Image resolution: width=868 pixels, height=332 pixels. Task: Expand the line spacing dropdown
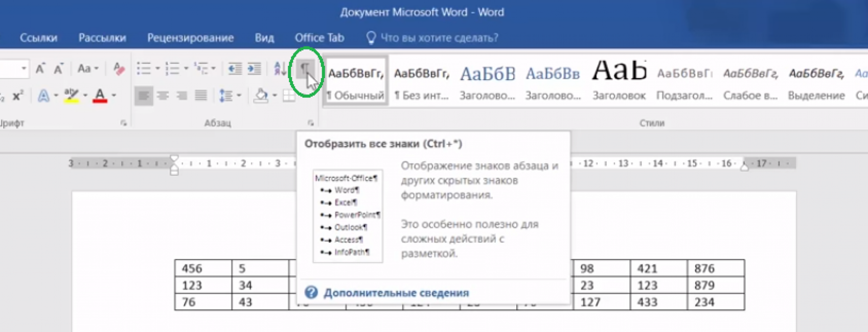coord(239,96)
